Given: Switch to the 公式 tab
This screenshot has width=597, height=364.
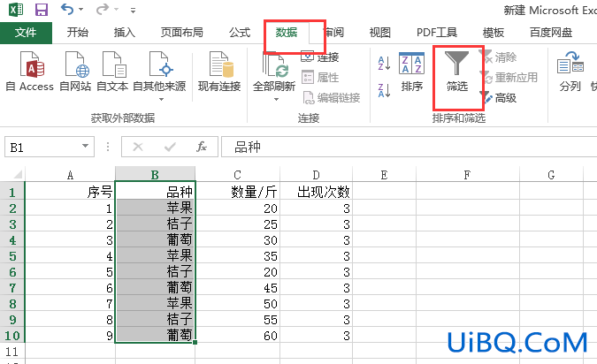Looking at the screenshot, I should [x=240, y=33].
